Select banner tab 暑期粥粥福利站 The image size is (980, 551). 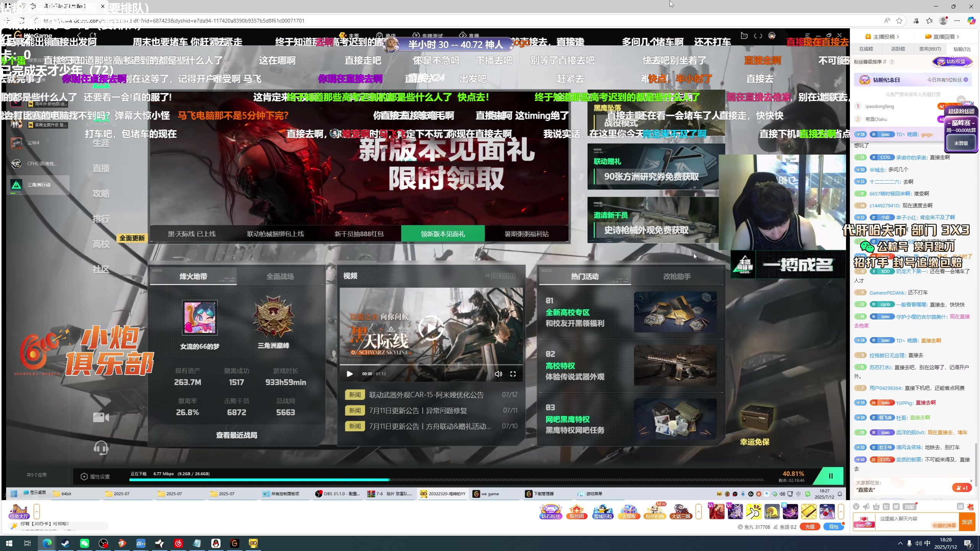click(x=527, y=234)
